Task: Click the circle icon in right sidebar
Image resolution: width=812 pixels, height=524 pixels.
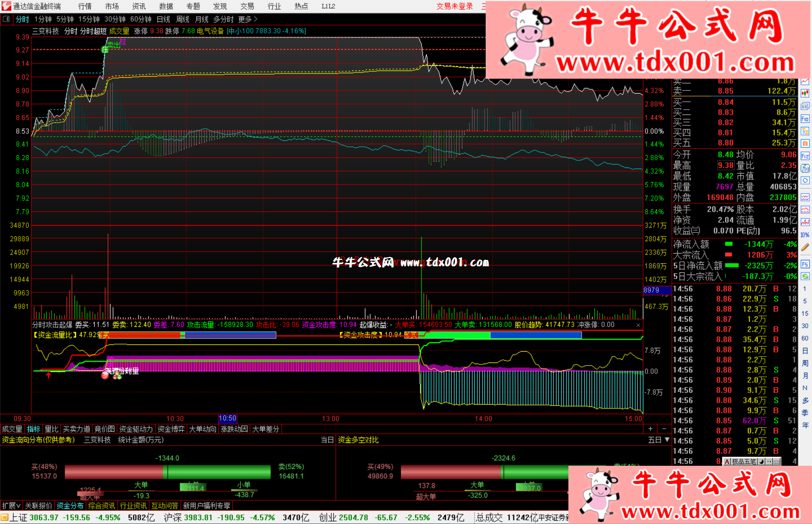Action: click(x=805, y=181)
